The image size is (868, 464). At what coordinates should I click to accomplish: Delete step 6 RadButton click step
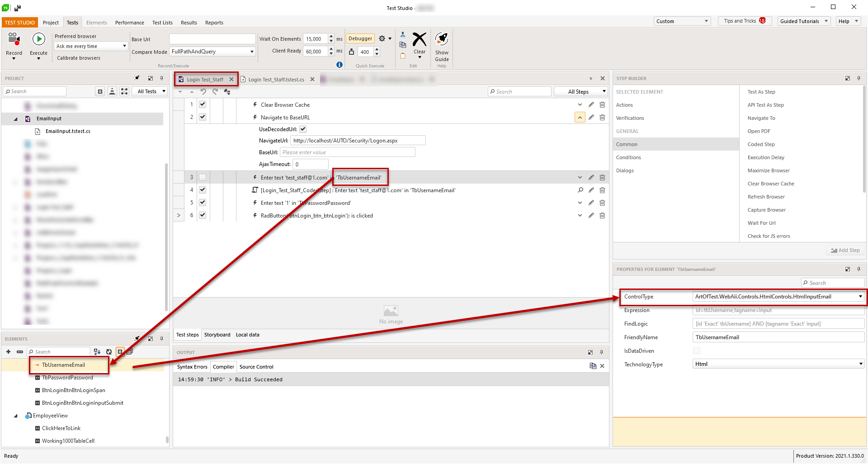point(602,215)
